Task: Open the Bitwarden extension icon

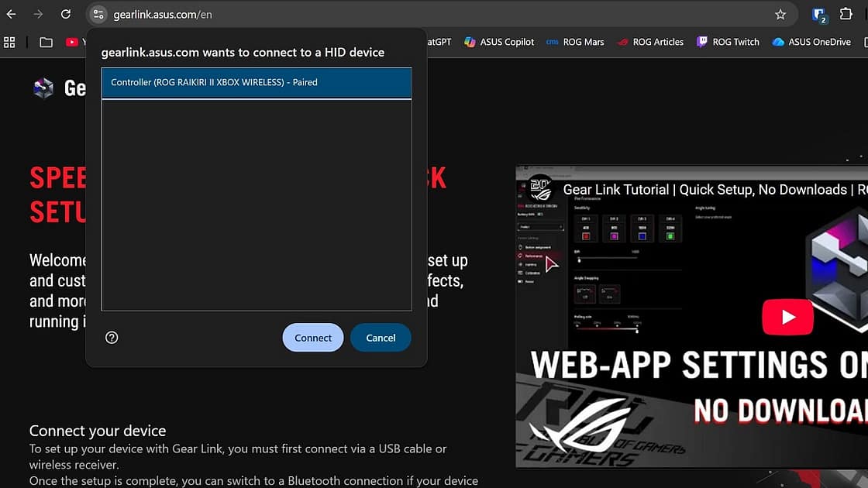Action: (x=818, y=14)
